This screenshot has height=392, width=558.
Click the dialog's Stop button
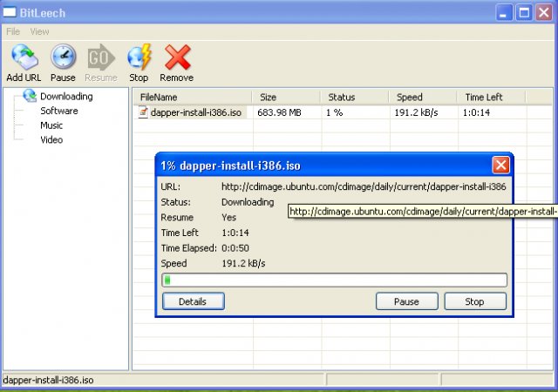pyautogui.click(x=475, y=301)
